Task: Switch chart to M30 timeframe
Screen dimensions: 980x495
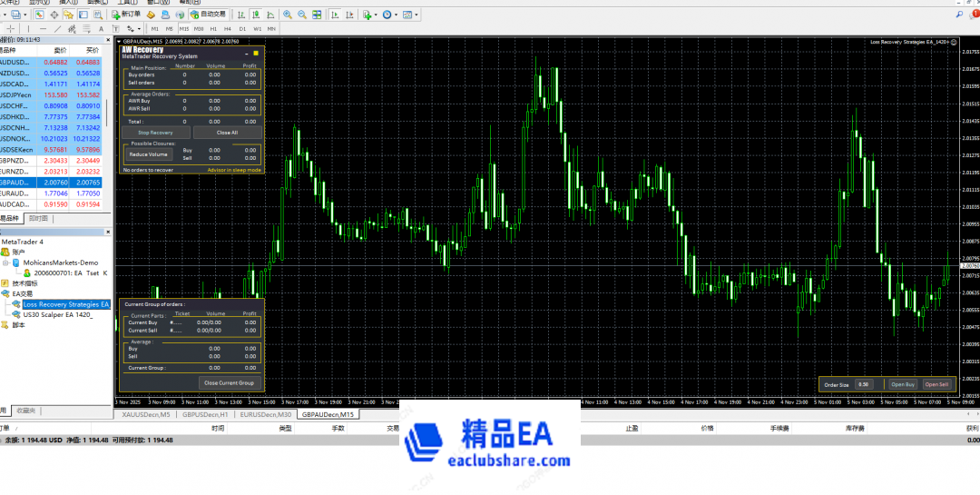Action: pos(199,29)
